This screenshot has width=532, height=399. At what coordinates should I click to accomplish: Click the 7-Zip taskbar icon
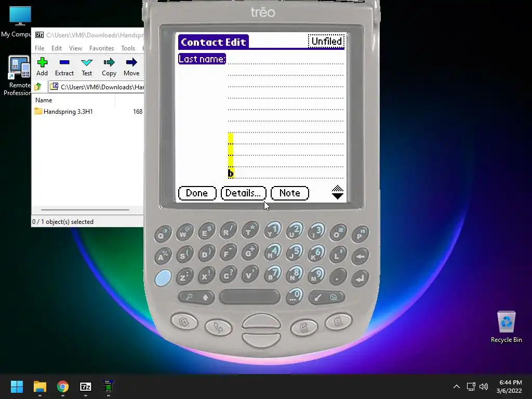click(86, 387)
